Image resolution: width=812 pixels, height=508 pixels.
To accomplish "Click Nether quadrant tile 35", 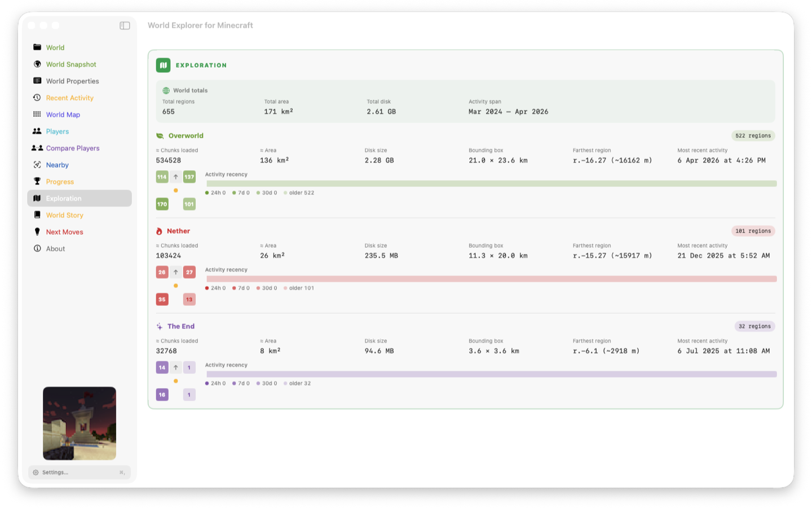I will coord(162,300).
